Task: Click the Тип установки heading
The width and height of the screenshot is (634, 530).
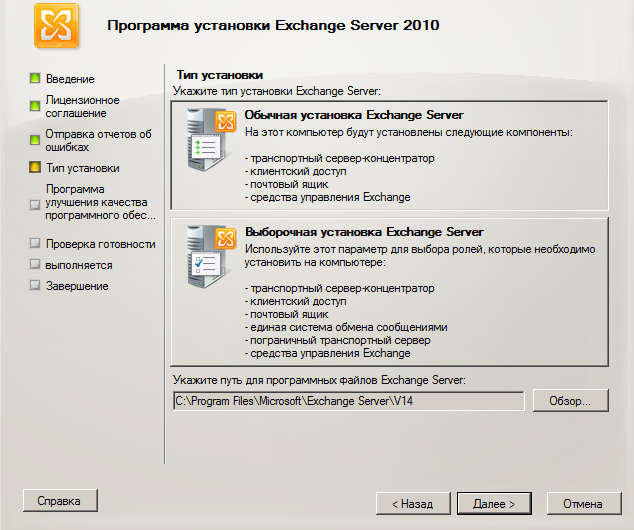Action: [x=220, y=75]
